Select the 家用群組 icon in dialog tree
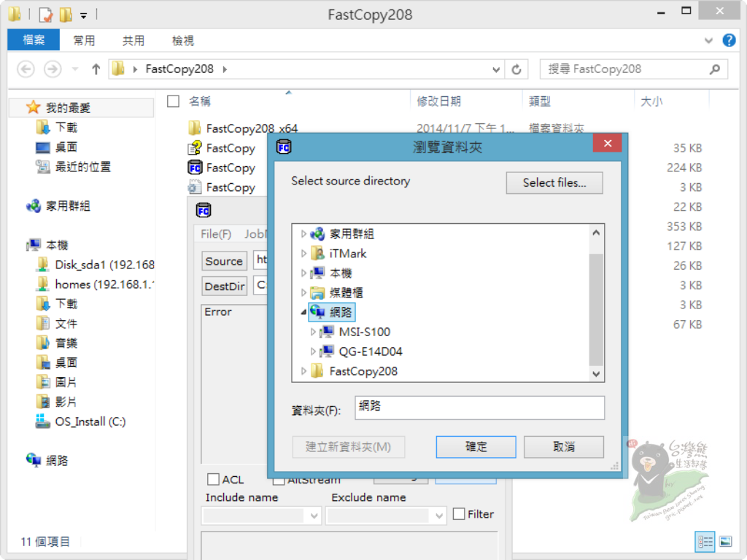This screenshot has height=560, width=747. [317, 234]
